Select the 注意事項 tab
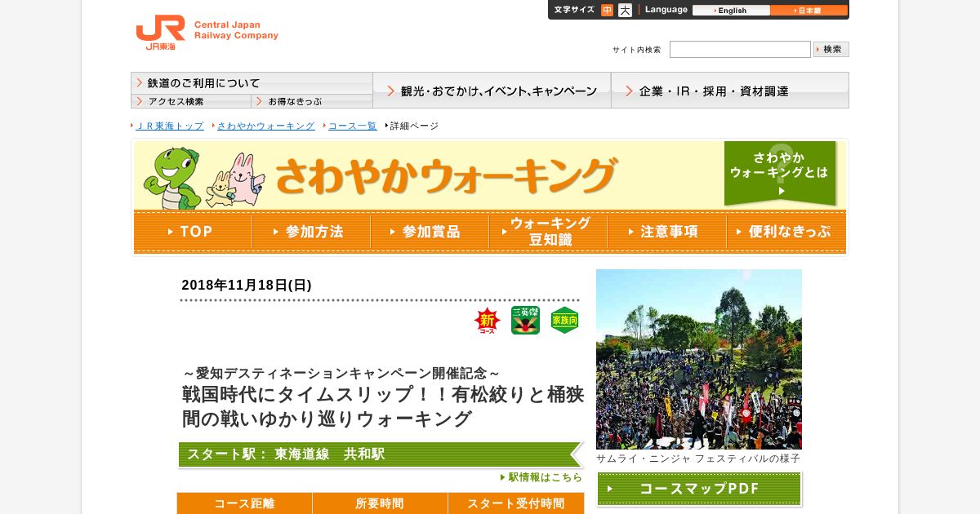The width and height of the screenshot is (980, 514). (x=666, y=232)
